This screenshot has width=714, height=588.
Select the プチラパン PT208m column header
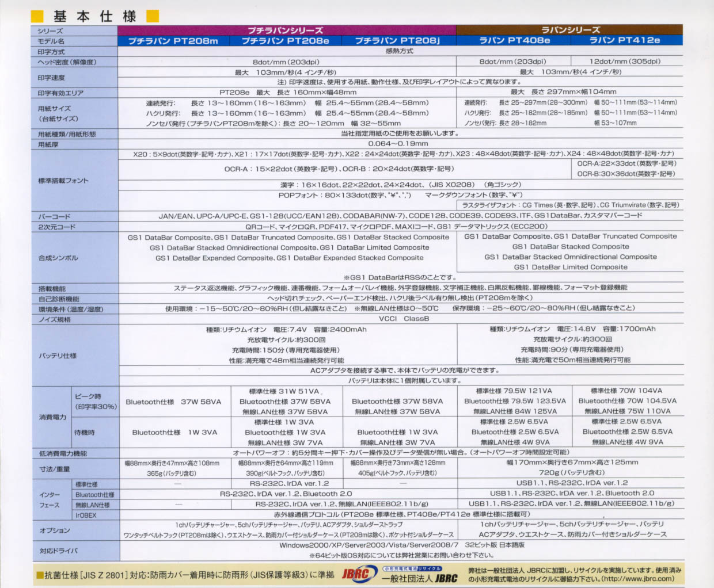tap(173, 41)
